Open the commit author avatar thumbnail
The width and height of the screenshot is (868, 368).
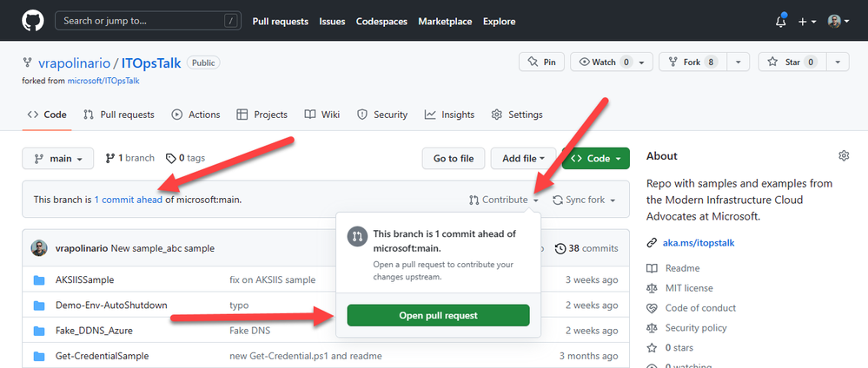tap(39, 248)
